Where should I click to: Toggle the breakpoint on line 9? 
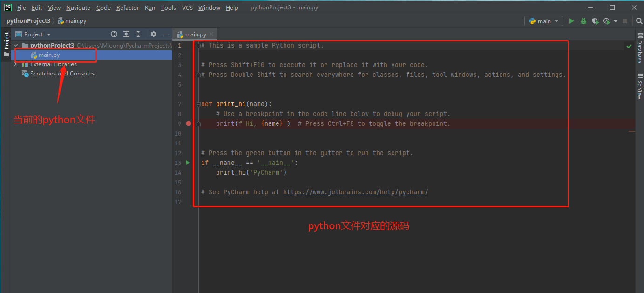click(188, 123)
